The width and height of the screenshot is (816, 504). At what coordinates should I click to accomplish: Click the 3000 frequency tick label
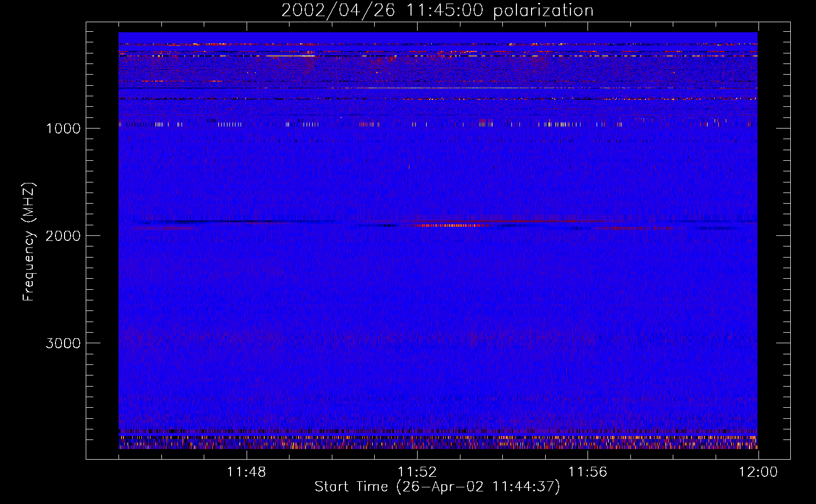point(63,343)
